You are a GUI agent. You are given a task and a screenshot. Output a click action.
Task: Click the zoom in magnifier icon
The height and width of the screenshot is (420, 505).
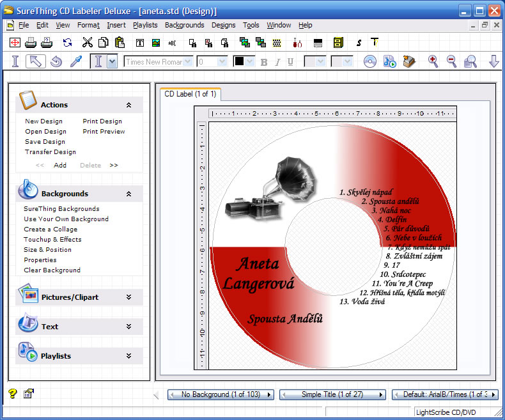(433, 61)
